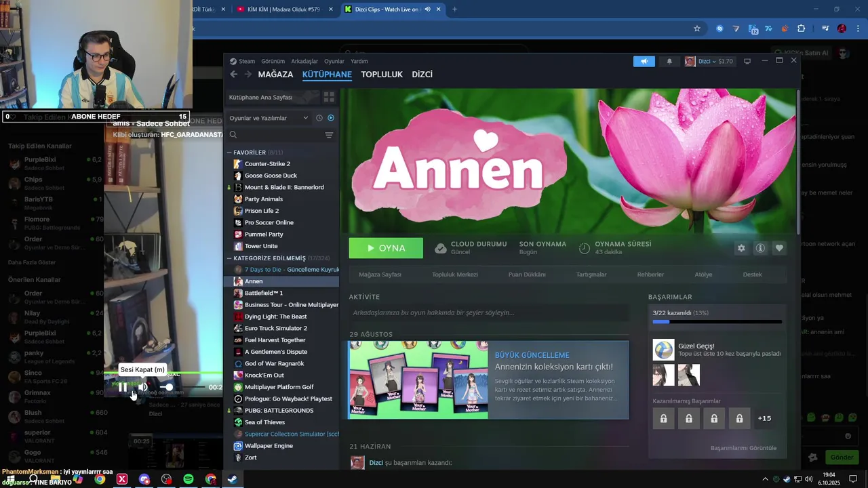The height and width of the screenshot is (488, 868).
Task: Open the library grid view icon
Action: (329, 97)
